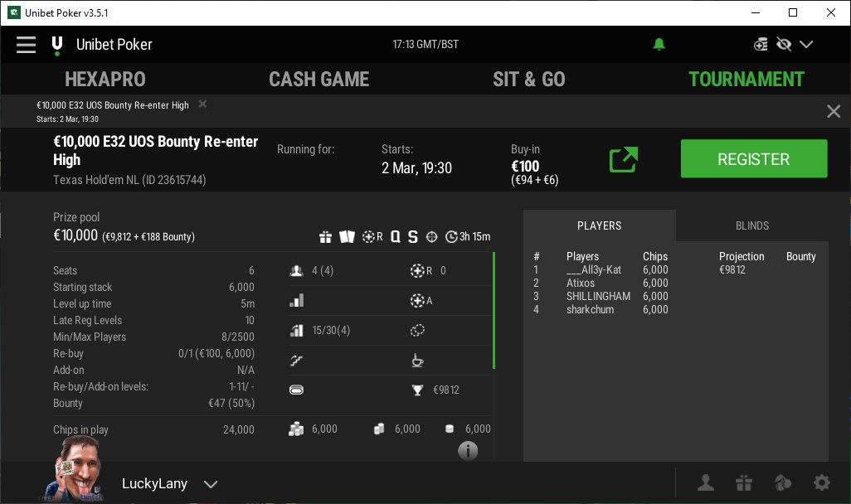851x504 pixels.
Task: Click the Buy-in €100 amount
Action: pyautogui.click(x=525, y=166)
